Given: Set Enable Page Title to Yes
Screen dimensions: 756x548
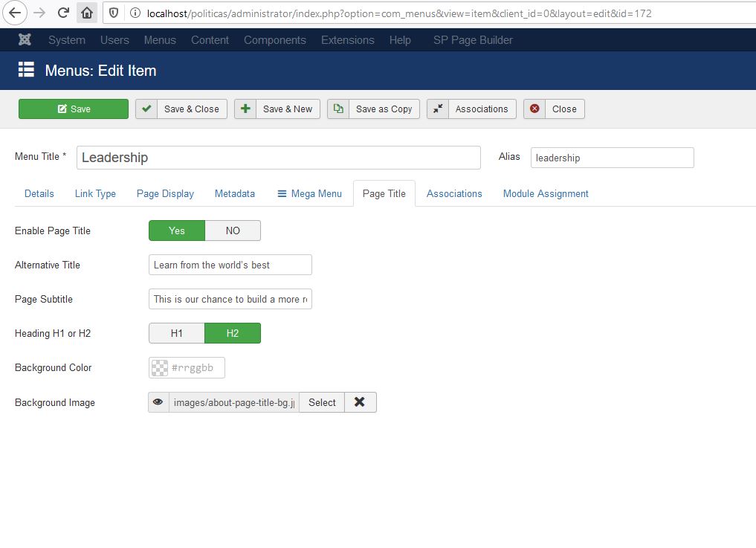Looking at the screenshot, I should coord(177,231).
